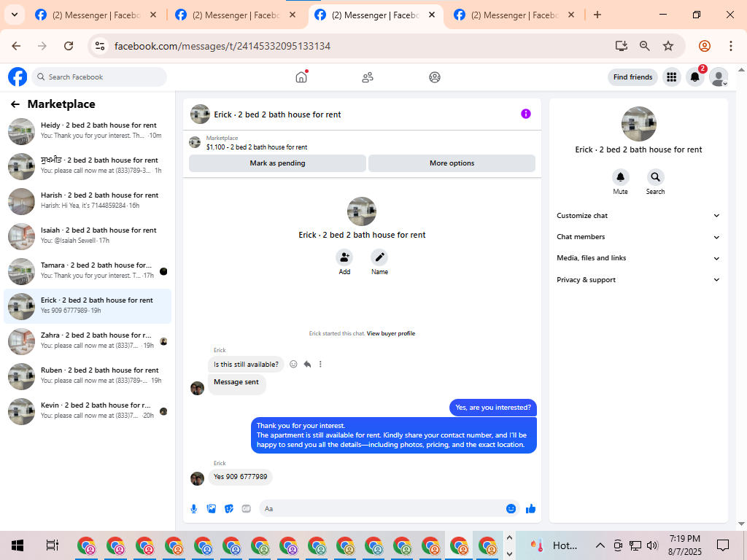
Task: Reload the page in browser
Action: [69, 46]
